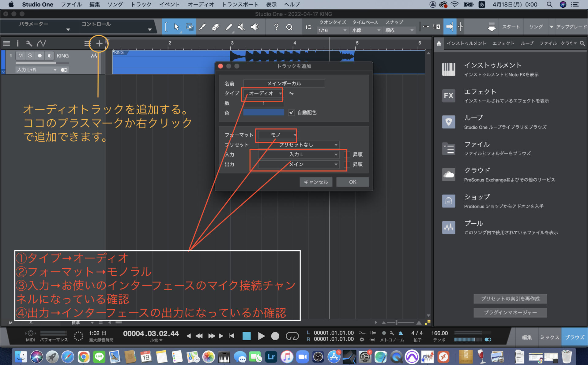Image resolution: width=588 pixels, height=365 pixels.
Task: Toggle the IQ input quantize button
Action: click(x=308, y=27)
